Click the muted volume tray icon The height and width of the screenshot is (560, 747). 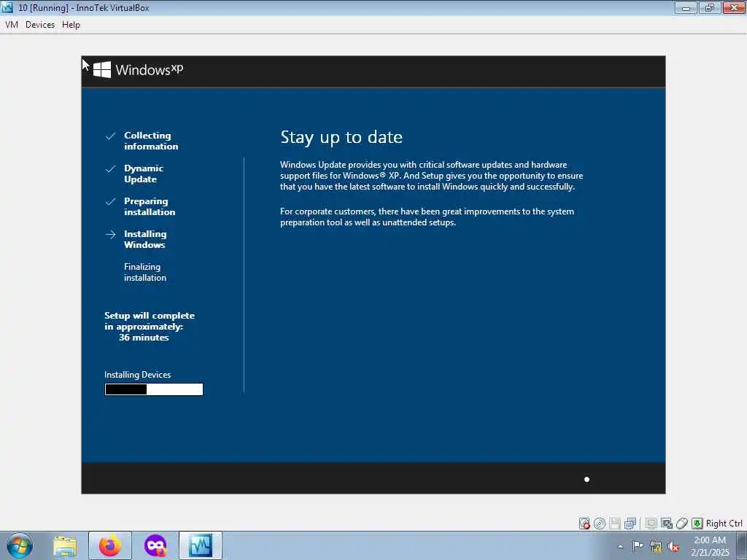click(673, 547)
